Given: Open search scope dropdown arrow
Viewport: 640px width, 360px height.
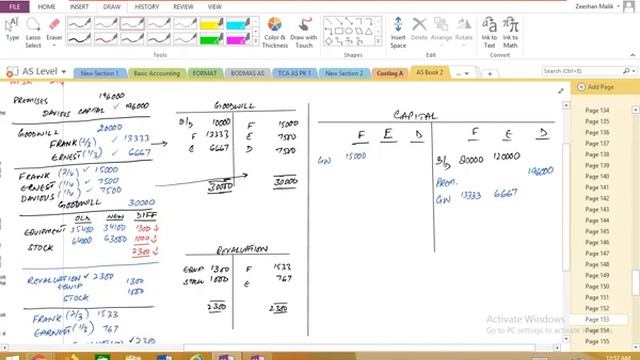Looking at the screenshot, I should point(634,71).
